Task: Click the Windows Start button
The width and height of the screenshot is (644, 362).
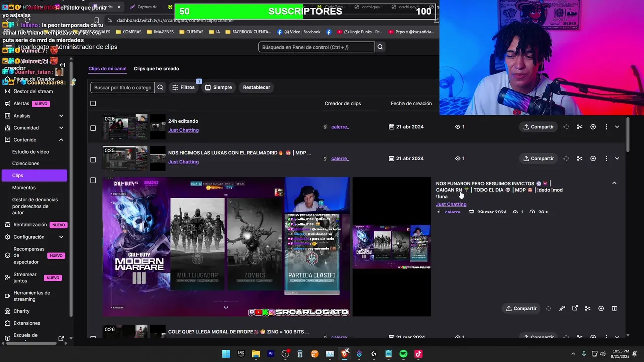Action: [x=226, y=354]
